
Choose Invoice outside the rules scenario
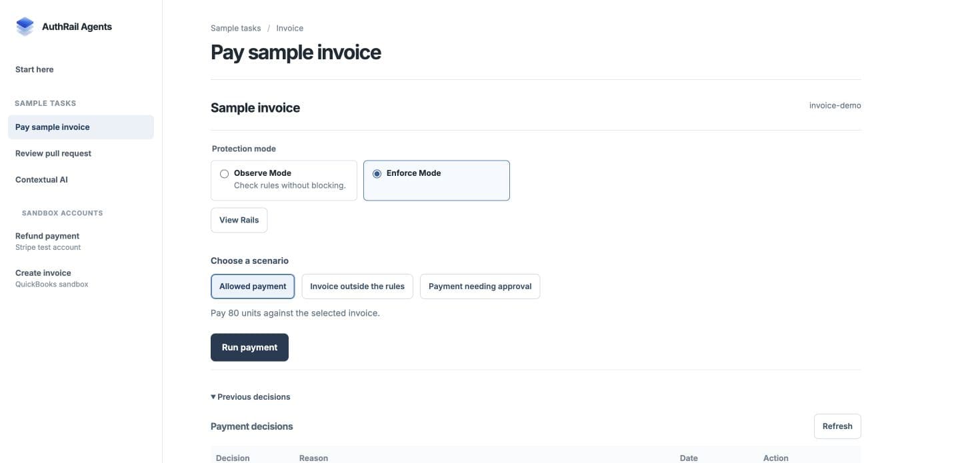357,286
